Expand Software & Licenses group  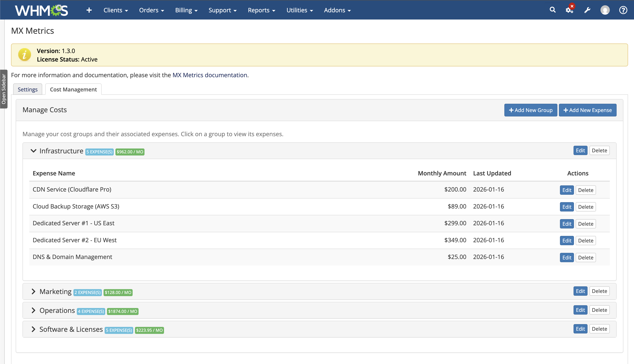click(x=34, y=329)
